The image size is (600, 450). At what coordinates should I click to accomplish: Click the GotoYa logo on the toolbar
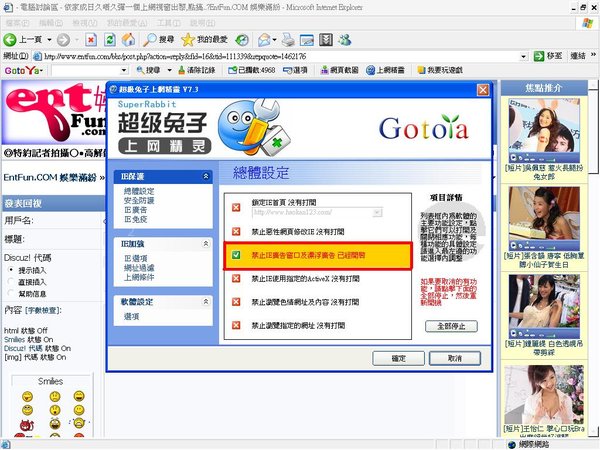pos(23,70)
